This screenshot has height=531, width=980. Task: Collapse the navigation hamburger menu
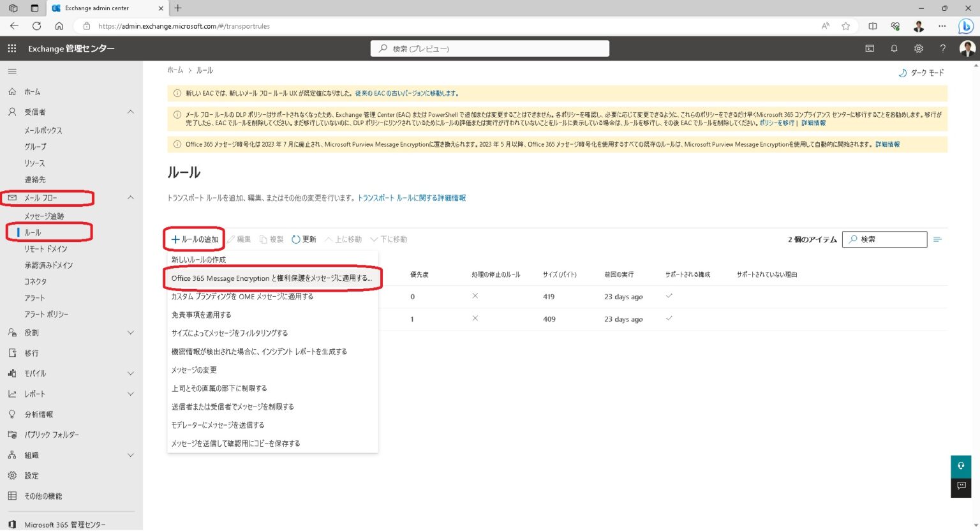click(12, 71)
